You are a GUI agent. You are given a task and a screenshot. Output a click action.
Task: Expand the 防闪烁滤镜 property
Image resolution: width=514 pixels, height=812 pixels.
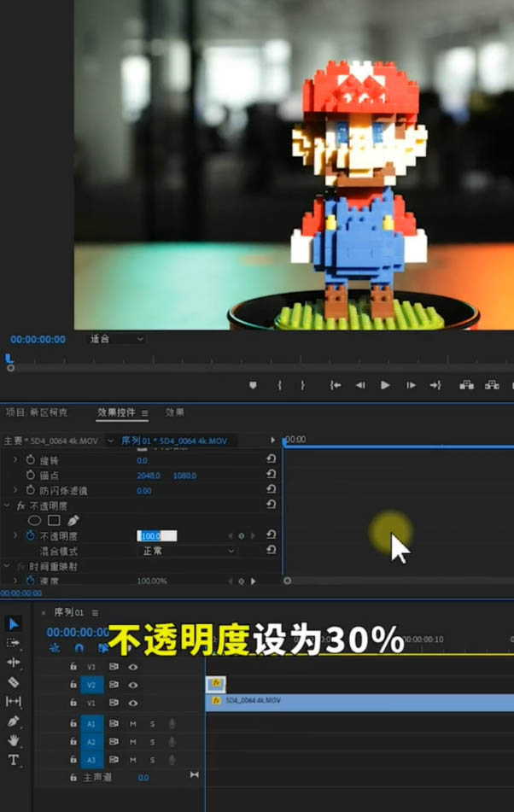tap(15, 491)
